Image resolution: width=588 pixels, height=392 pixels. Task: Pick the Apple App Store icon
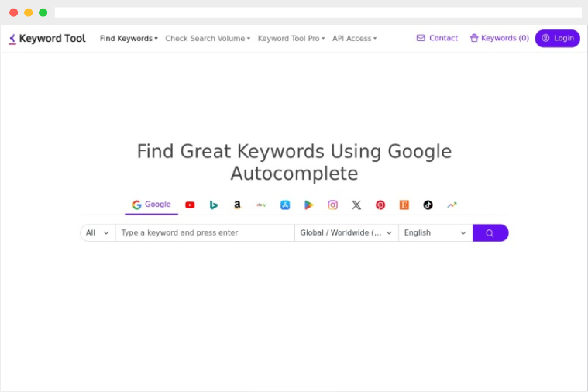point(285,205)
